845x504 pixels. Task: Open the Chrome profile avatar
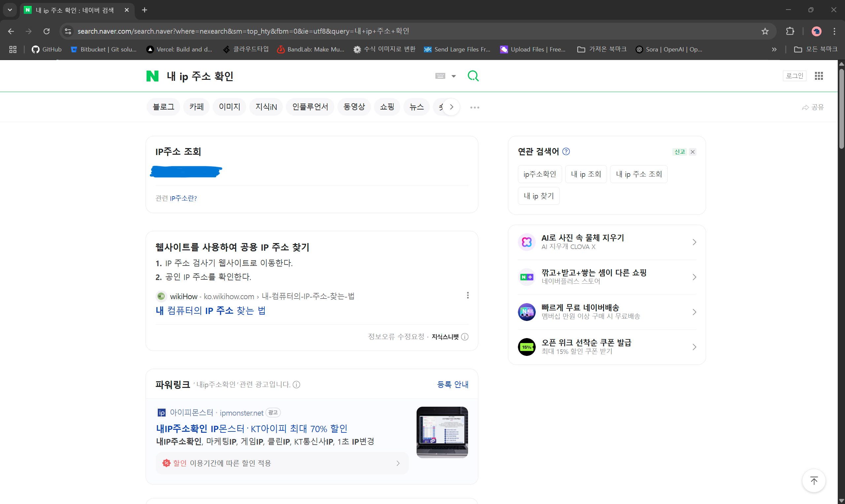(x=817, y=31)
